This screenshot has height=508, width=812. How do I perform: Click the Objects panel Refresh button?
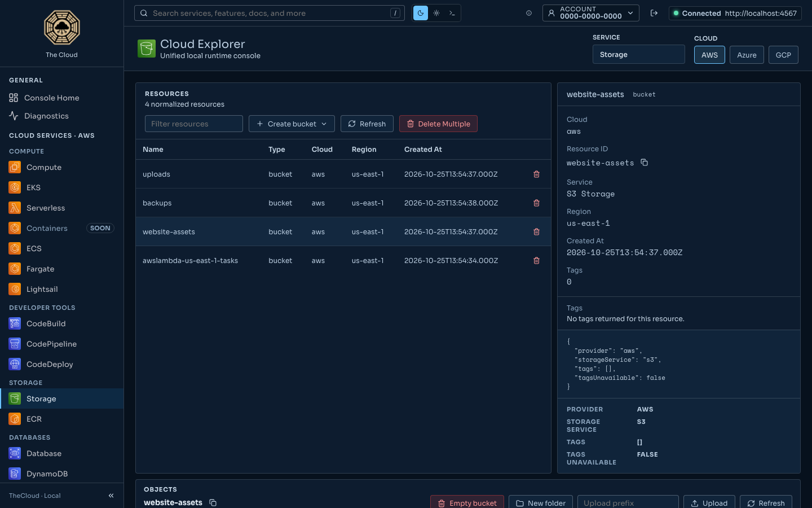[x=766, y=502]
